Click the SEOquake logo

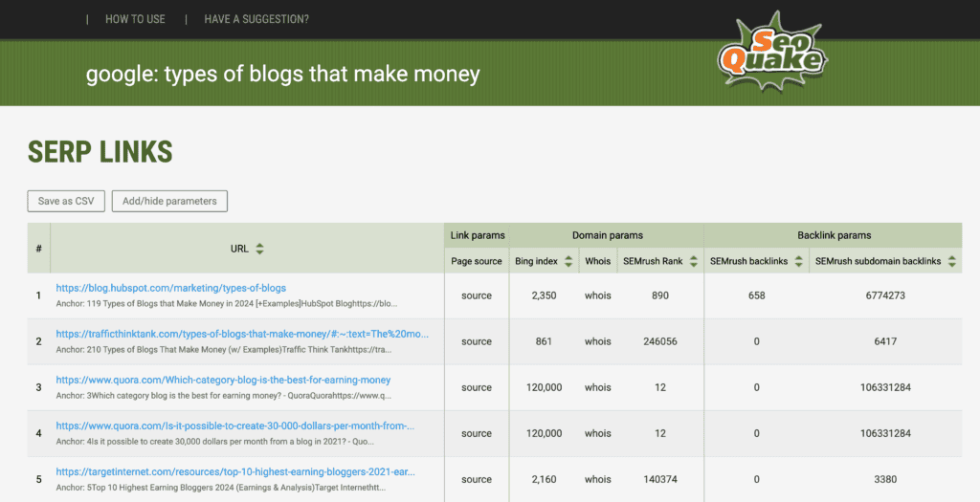tap(770, 57)
